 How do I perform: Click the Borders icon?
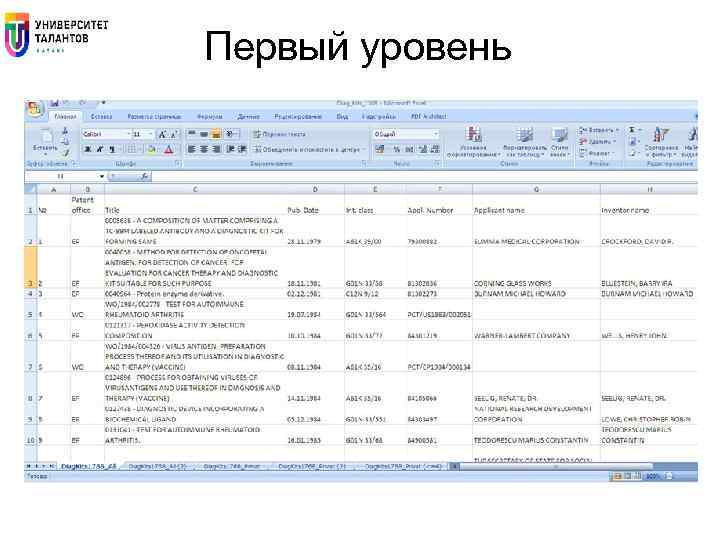(133, 149)
